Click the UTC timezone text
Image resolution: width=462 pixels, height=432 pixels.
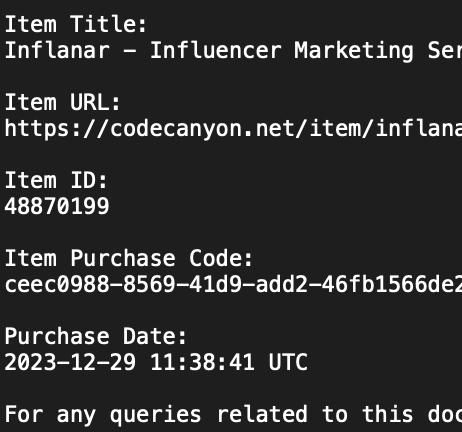coord(288,362)
